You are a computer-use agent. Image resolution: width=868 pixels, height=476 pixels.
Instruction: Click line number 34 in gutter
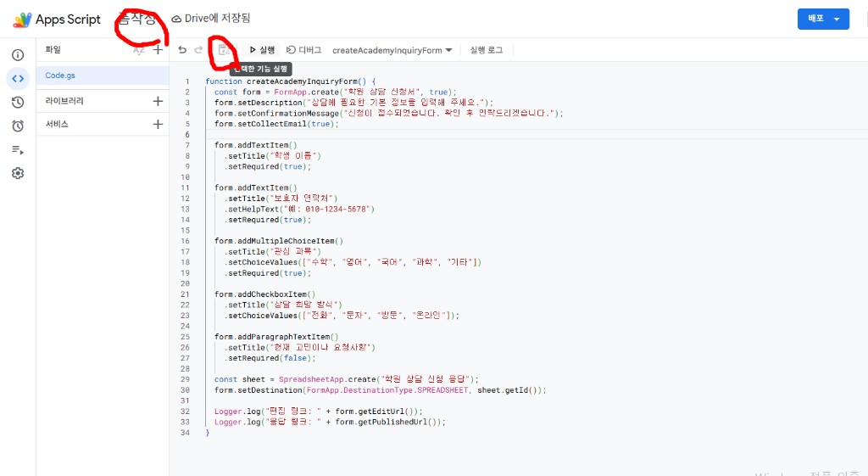[x=185, y=433]
